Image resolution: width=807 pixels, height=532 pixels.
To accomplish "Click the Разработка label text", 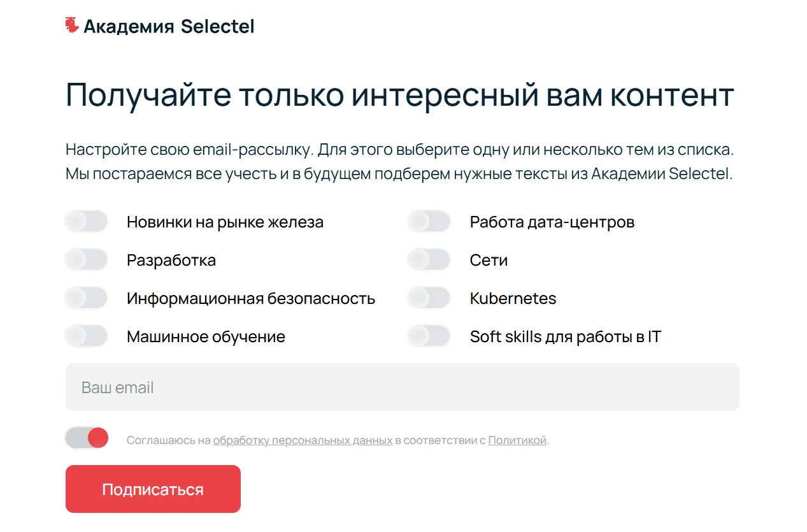I will 171,260.
